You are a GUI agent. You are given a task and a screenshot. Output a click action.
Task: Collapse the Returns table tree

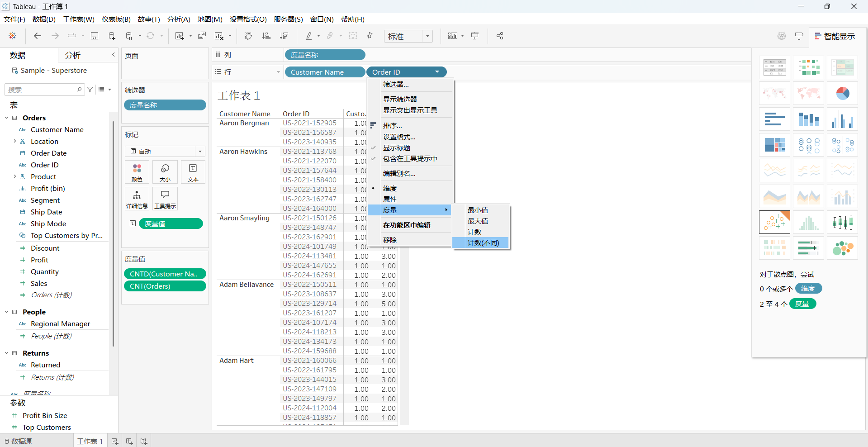[x=7, y=353]
